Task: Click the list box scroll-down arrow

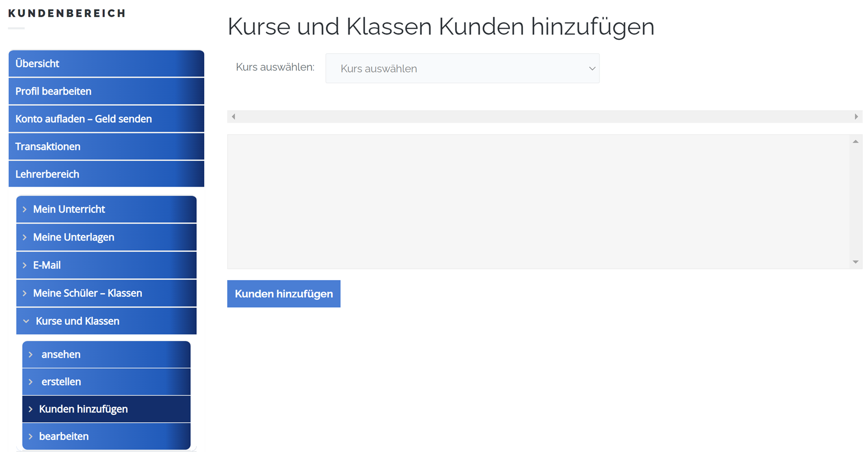Action: (x=855, y=262)
